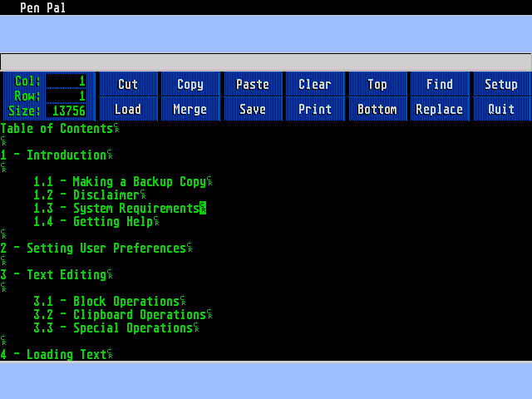Click the Clear button

pyautogui.click(x=315, y=84)
